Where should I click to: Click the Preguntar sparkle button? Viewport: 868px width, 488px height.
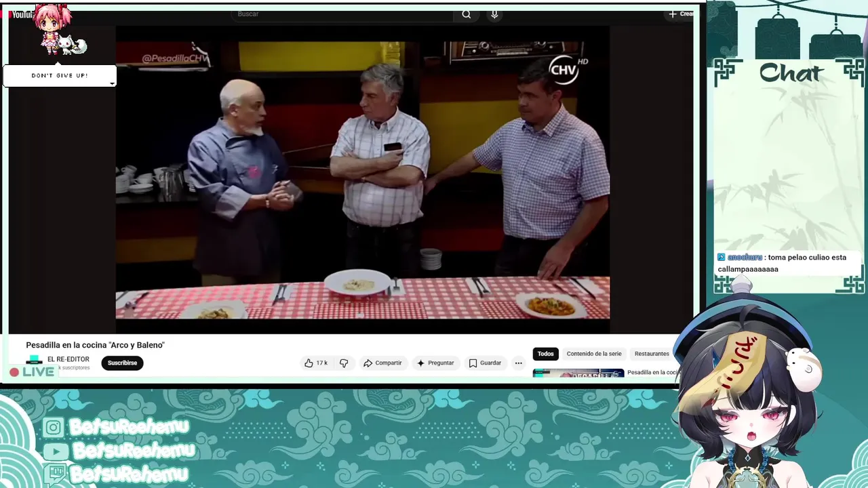pyautogui.click(x=435, y=363)
